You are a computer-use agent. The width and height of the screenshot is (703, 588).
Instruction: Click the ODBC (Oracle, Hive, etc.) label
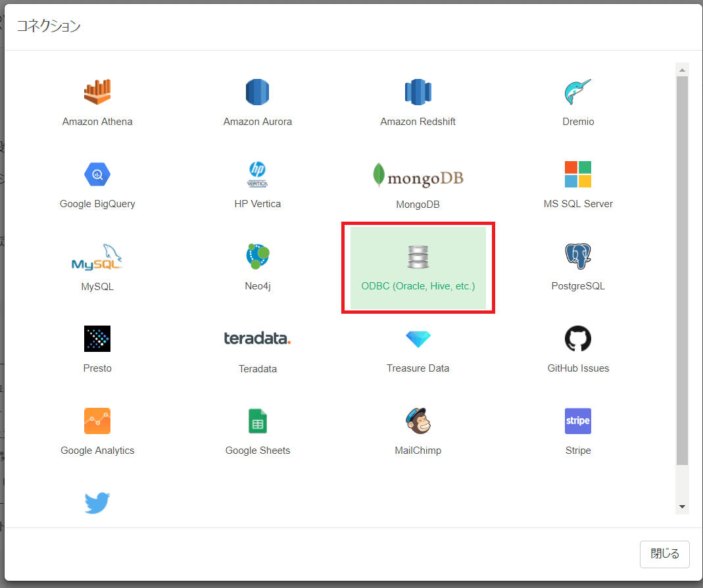[x=418, y=286]
